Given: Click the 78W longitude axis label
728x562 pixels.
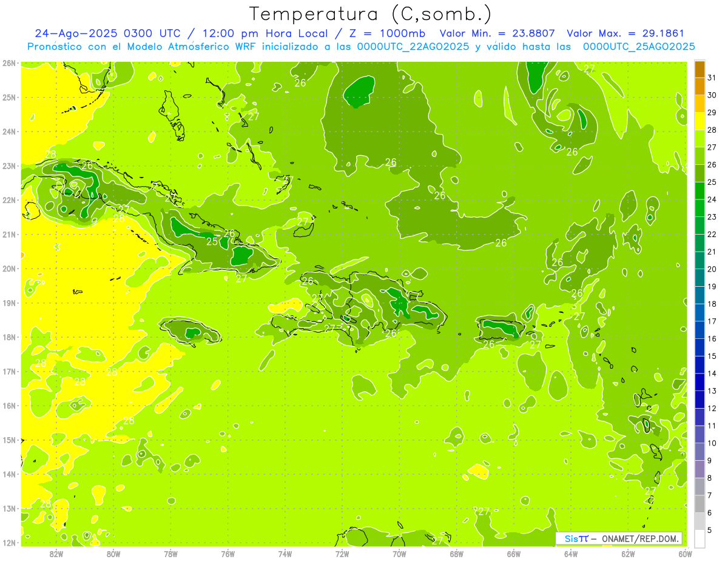Looking at the screenshot, I should 170,554.
